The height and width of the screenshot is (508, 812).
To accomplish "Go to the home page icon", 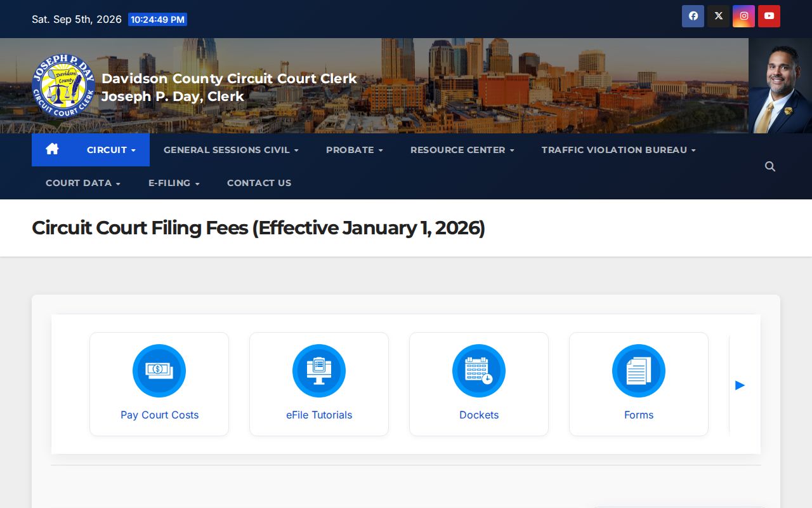I will tap(52, 149).
